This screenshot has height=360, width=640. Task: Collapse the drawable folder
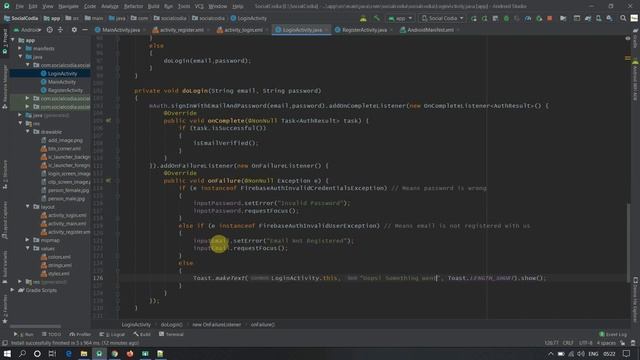(28, 132)
